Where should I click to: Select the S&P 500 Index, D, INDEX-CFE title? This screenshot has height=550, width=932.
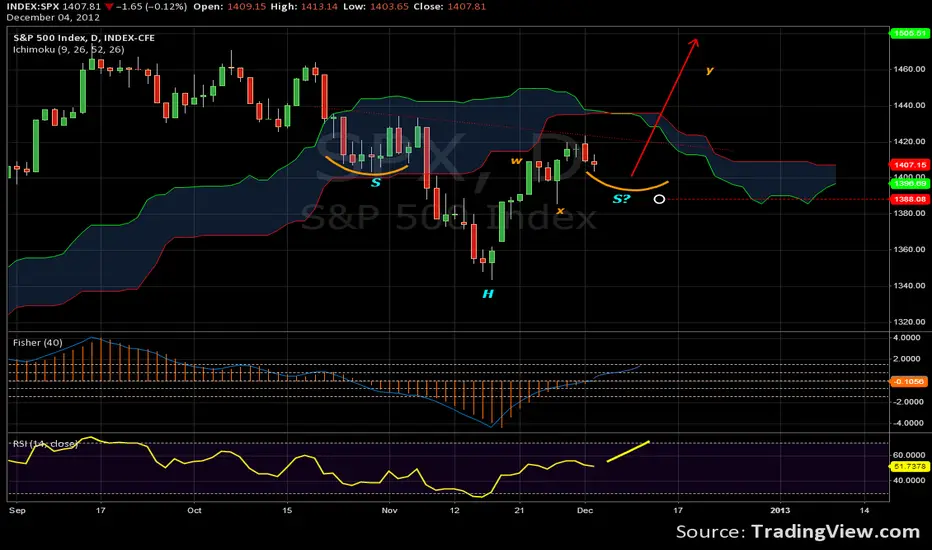click(84, 37)
